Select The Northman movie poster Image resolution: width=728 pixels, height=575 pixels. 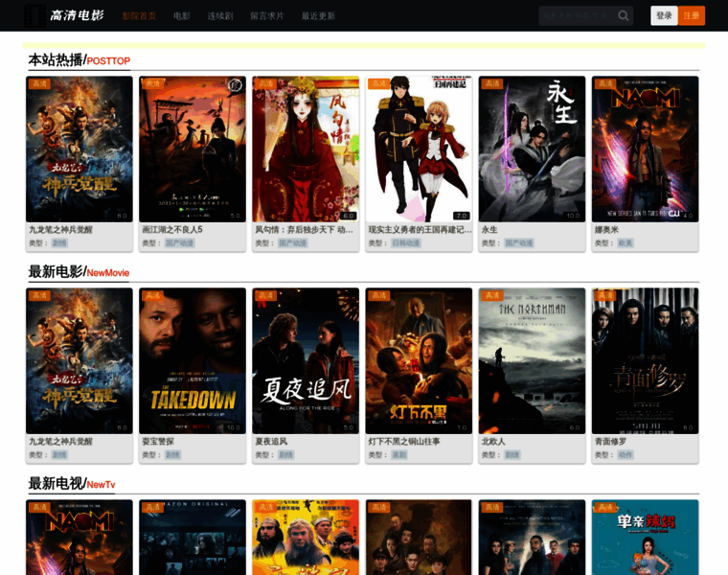coord(532,360)
